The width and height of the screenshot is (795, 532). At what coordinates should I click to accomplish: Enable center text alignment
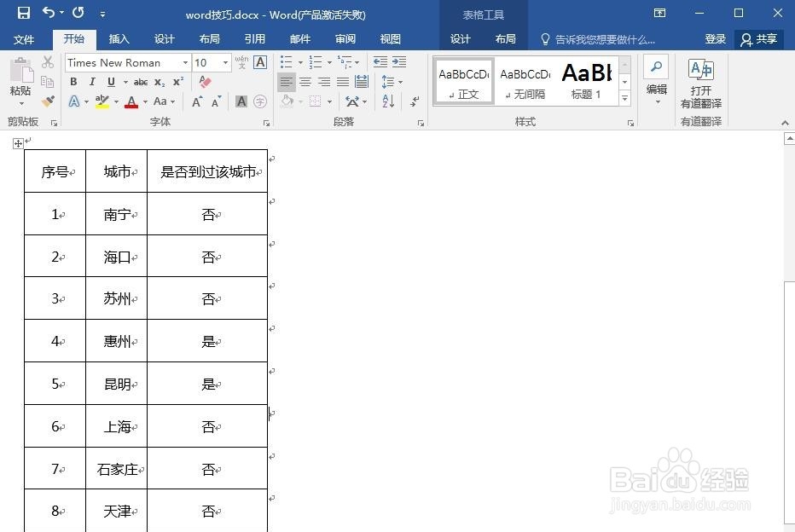point(306,82)
